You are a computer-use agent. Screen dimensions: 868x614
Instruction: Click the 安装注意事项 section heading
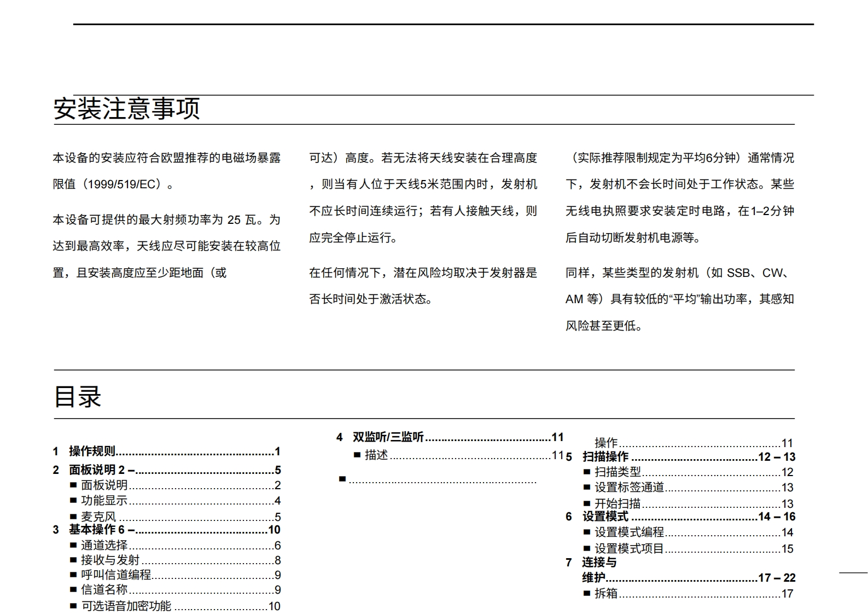click(x=126, y=108)
